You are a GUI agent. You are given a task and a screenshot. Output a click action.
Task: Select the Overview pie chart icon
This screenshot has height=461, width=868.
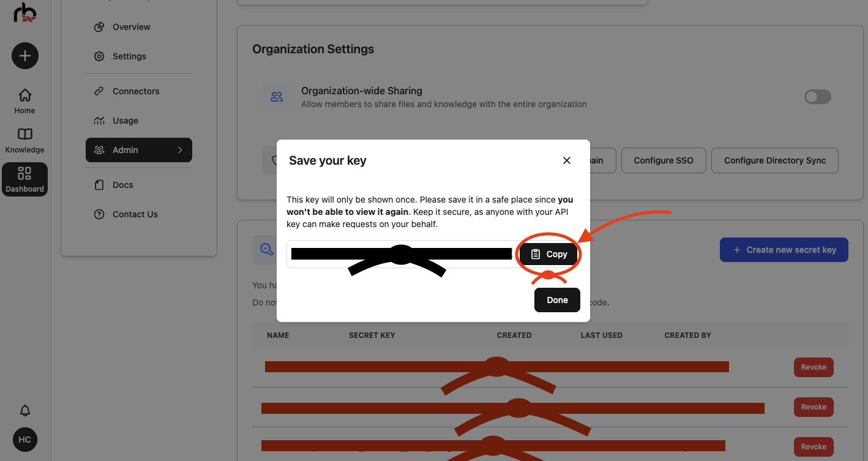99,26
